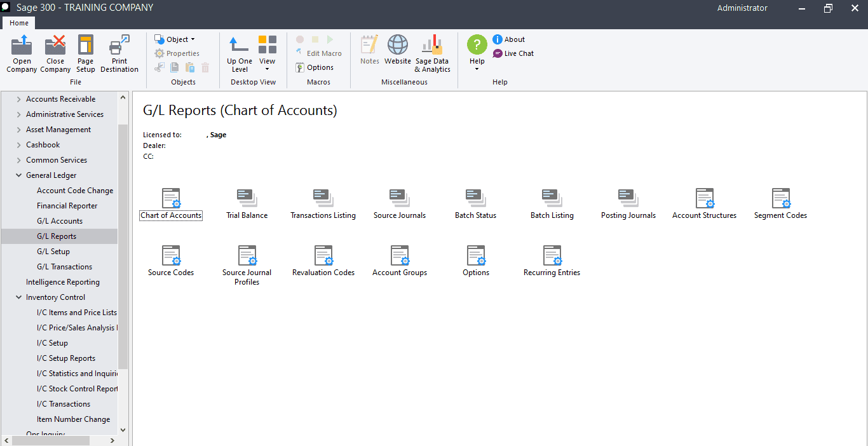
Task: Click the navigation tree vertical scrollbar
Action: (123, 247)
